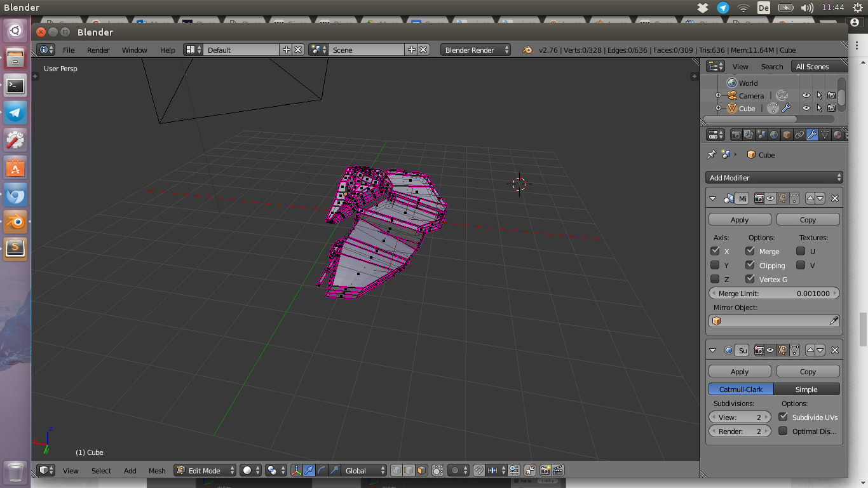868x488 pixels.
Task: Switch subdivision type to Simple
Action: point(807,389)
